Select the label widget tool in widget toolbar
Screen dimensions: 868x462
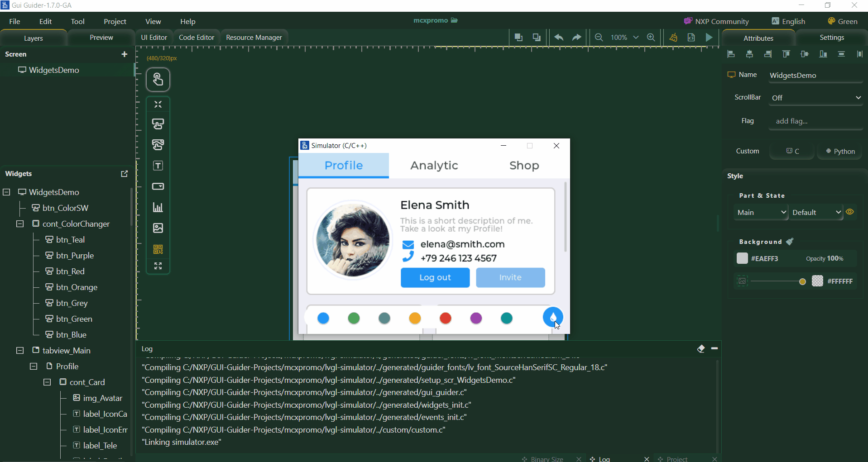click(158, 166)
